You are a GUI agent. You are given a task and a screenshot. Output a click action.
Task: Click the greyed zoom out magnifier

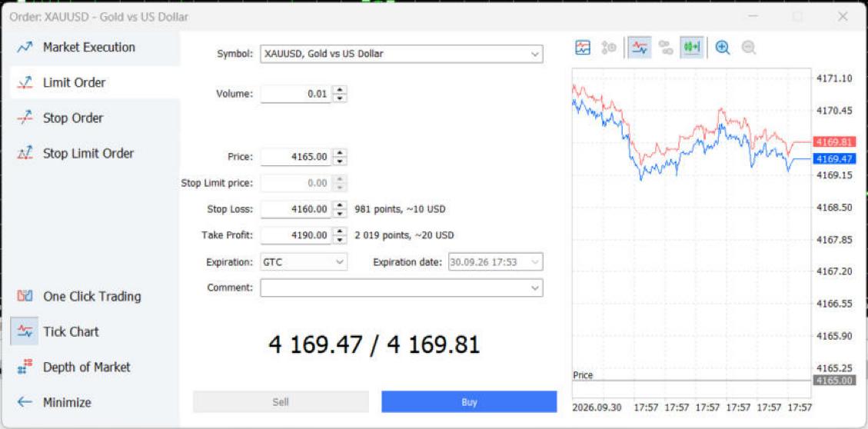(x=748, y=48)
